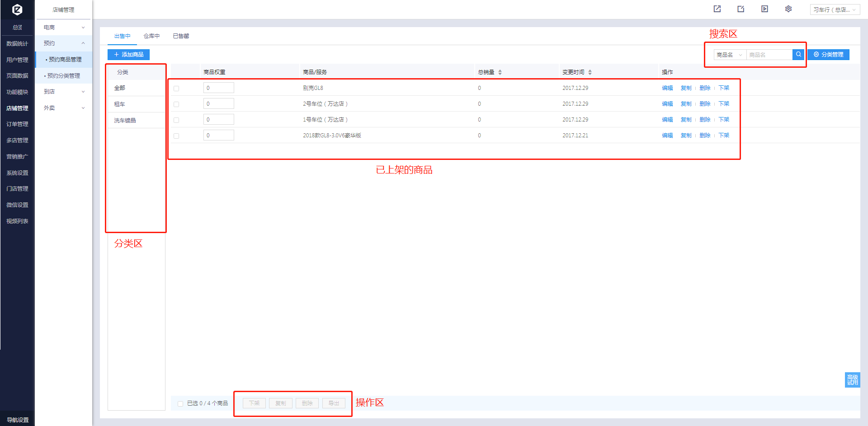Open the settings gear icon in top bar
868x426 pixels.
click(x=788, y=9)
